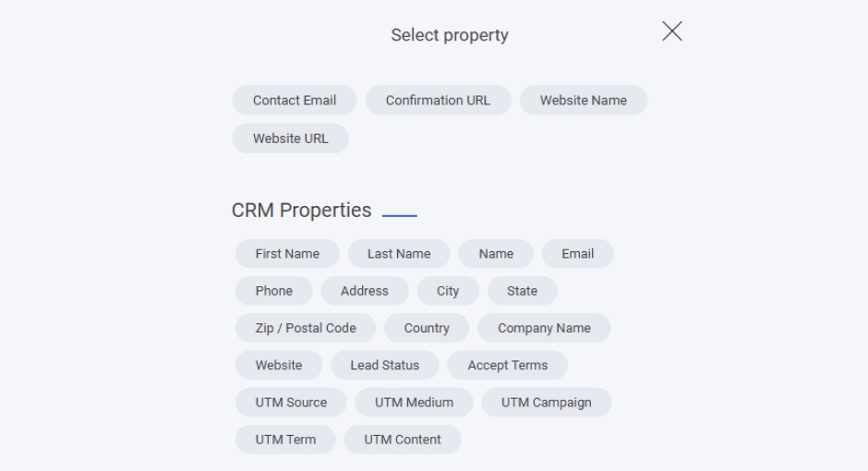The height and width of the screenshot is (471, 868).
Task: Select the State property chip
Action: (522, 291)
